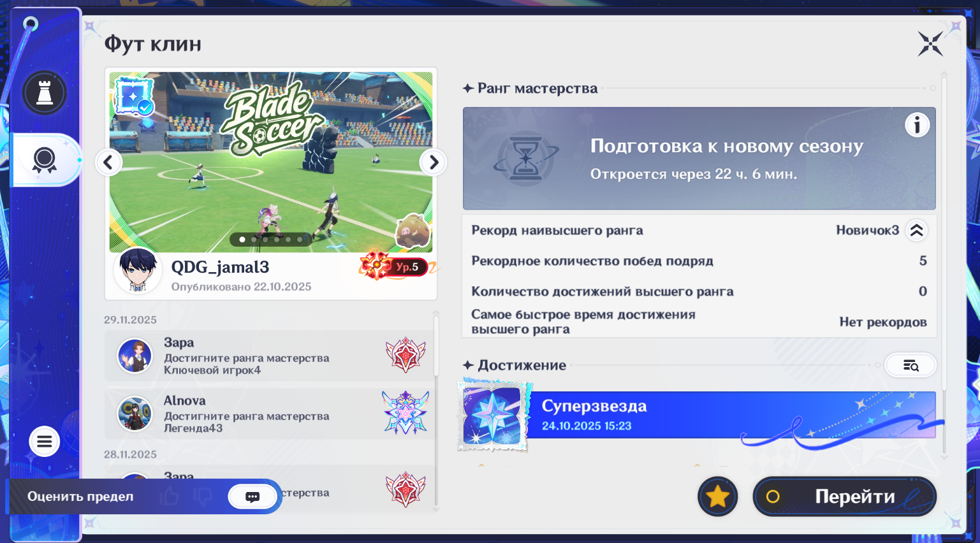Click the Перейти button
The height and width of the screenshot is (543, 980).
pos(845,496)
